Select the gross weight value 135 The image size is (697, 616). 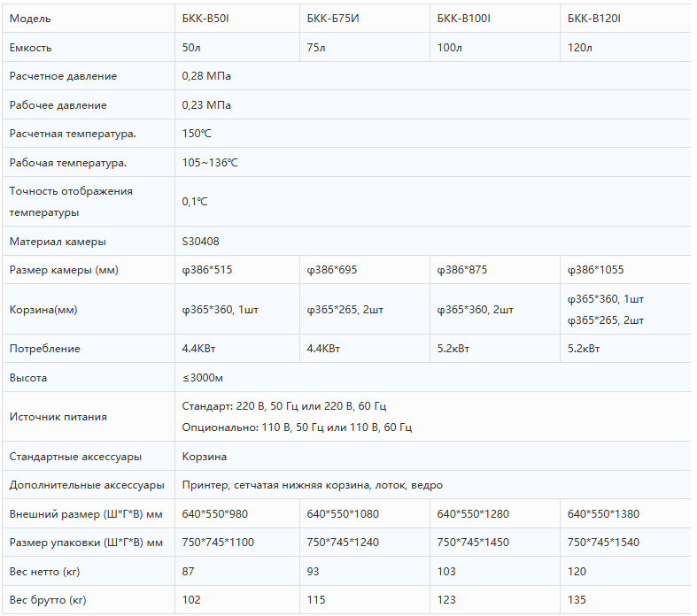(577, 599)
